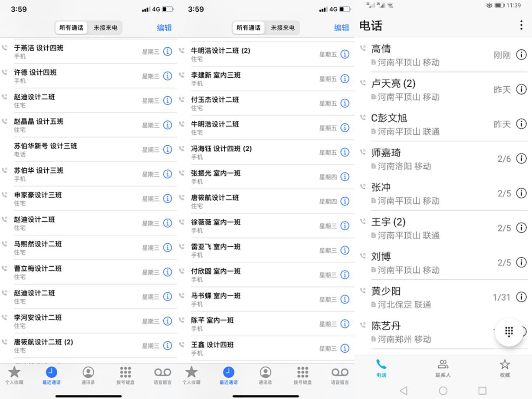Open info icon for 王鑫 设计四班

[x=345, y=348]
